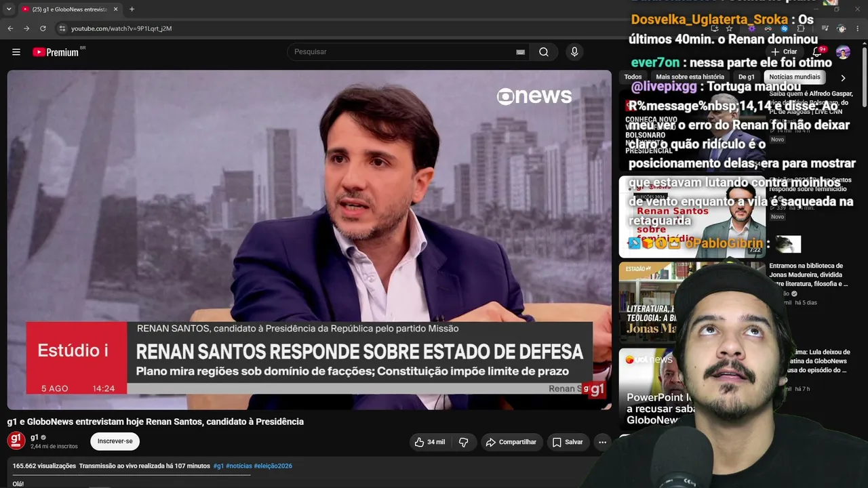
Task: Open a new browser tab
Action: 132,9
